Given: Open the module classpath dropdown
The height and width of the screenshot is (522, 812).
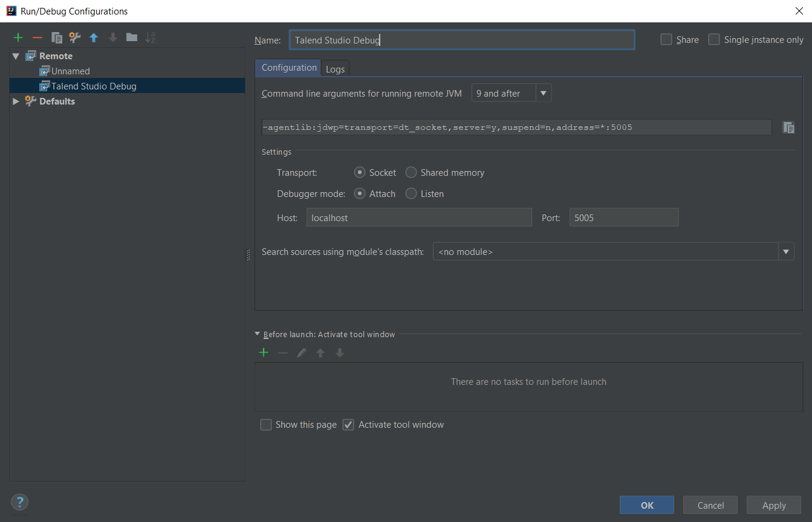Looking at the screenshot, I should click(786, 251).
